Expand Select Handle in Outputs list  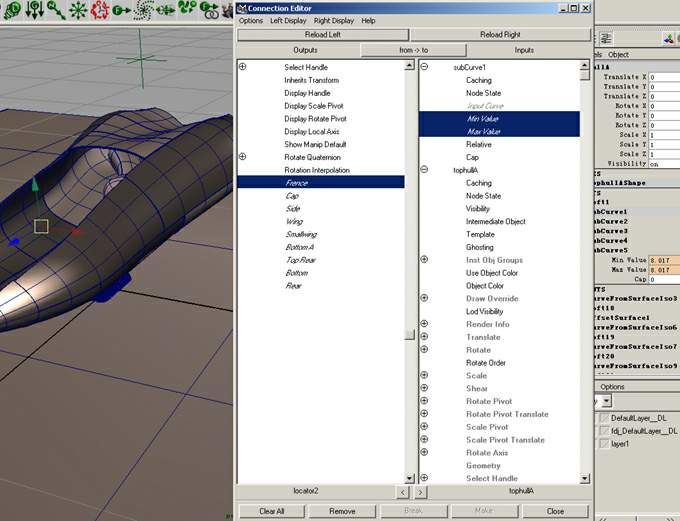click(242, 66)
